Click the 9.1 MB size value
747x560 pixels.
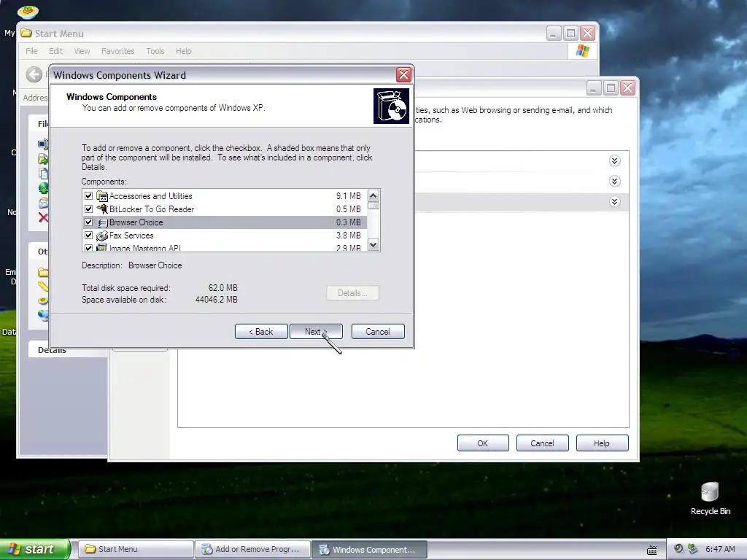pos(348,195)
